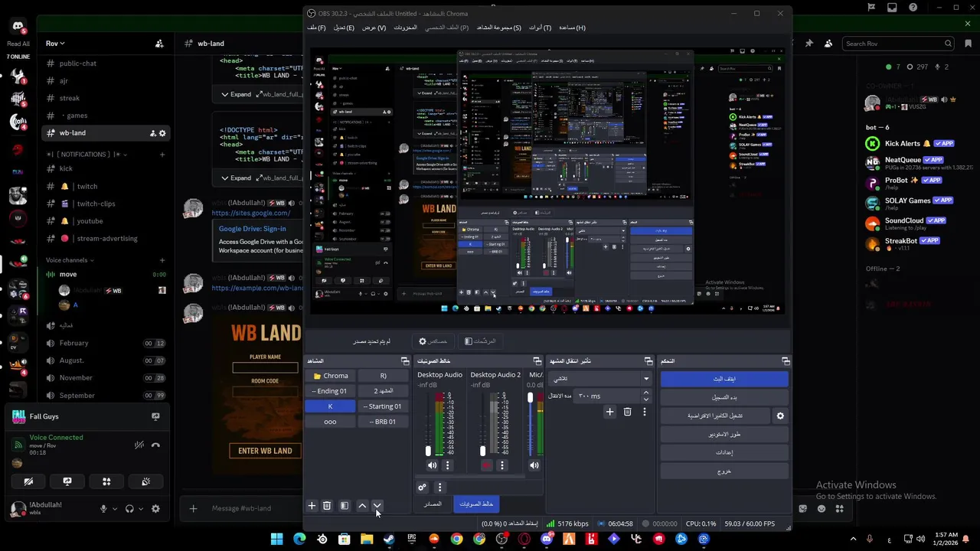
Task: Share your screen in Discord voice panel
Action: [x=67, y=481]
